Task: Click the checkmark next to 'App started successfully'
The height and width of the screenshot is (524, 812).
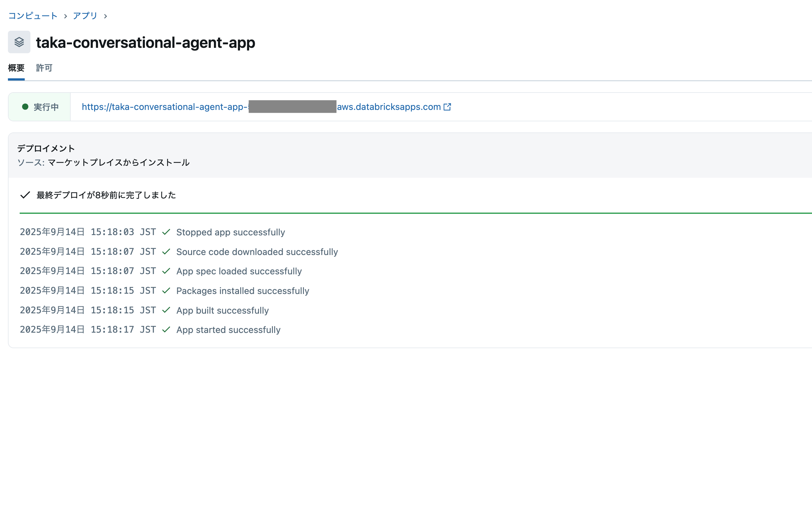Action: point(166,329)
